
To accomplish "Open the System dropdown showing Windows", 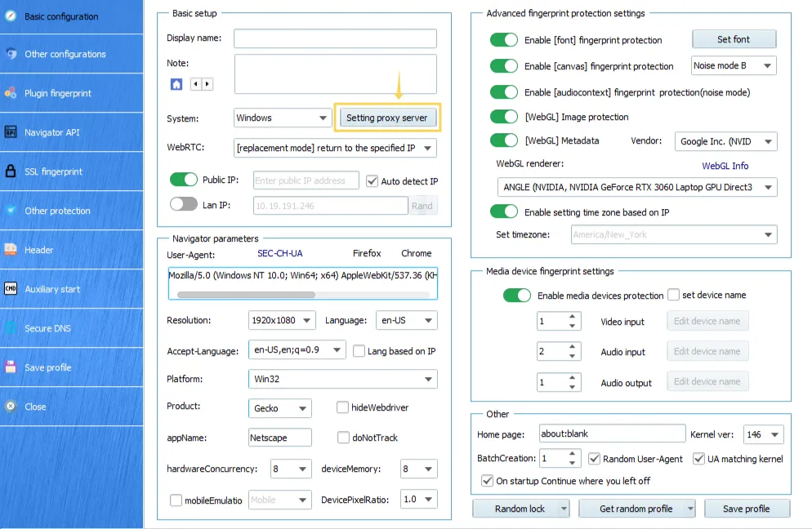I will pyautogui.click(x=282, y=118).
